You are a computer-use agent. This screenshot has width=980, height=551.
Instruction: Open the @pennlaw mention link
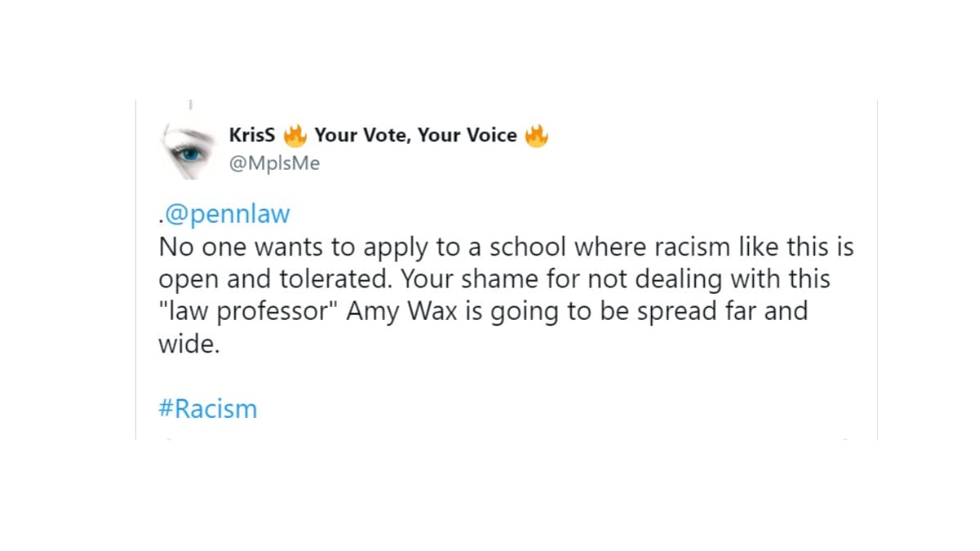[226, 214]
